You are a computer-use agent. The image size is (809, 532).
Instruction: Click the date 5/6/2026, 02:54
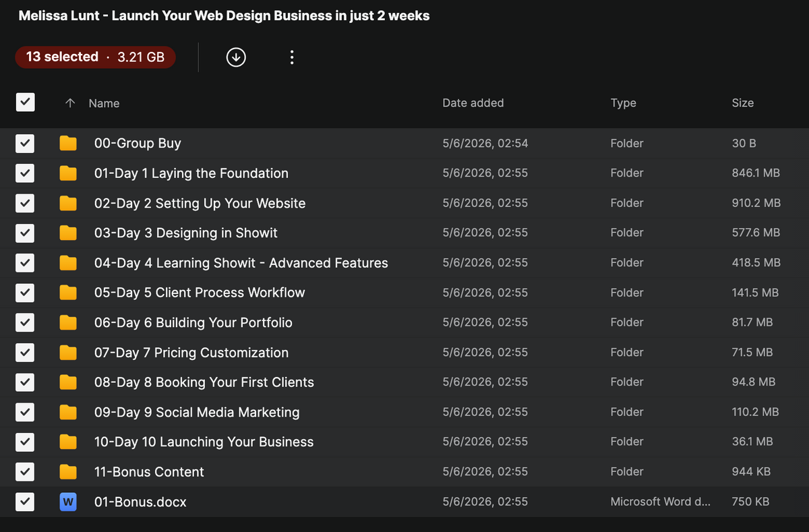pyautogui.click(x=485, y=143)
